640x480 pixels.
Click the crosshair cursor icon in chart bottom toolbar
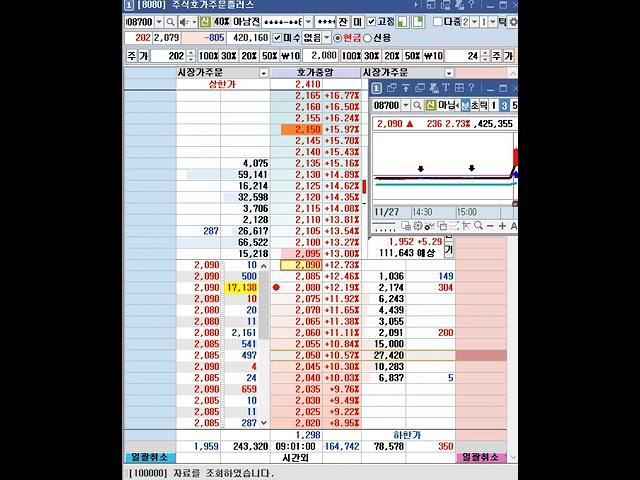pos(466,225)
